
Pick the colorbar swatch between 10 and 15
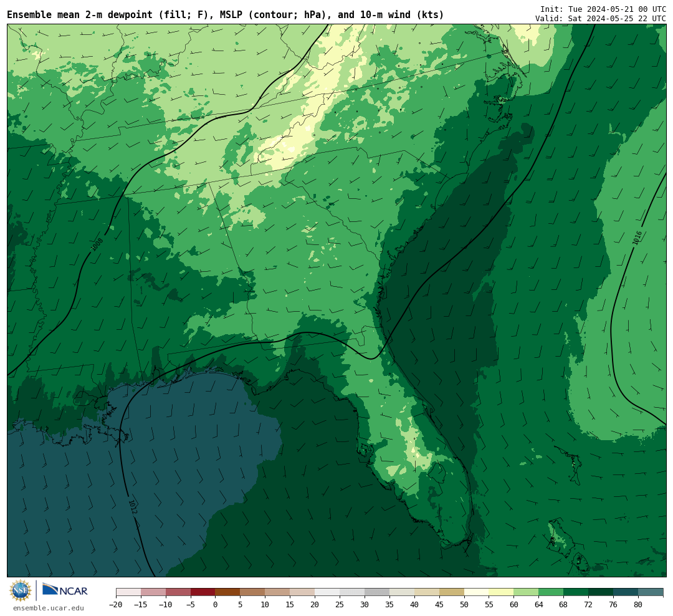278,592
